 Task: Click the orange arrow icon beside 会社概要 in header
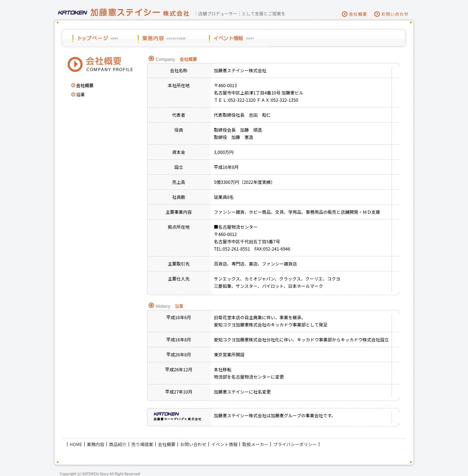coord(344,14)
